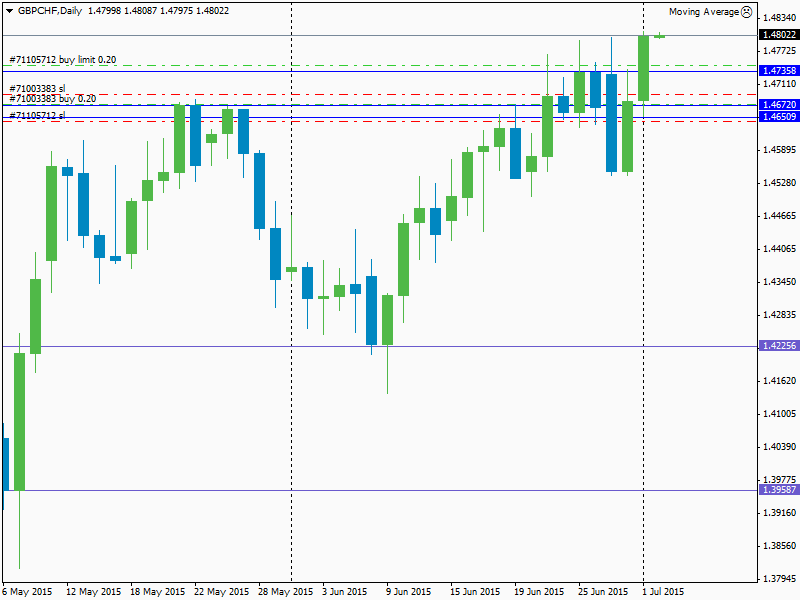The width and height of the screenshot is (800, 600).
Task: Select the blue price tag 1.46720
Action: tap(779, 104)
